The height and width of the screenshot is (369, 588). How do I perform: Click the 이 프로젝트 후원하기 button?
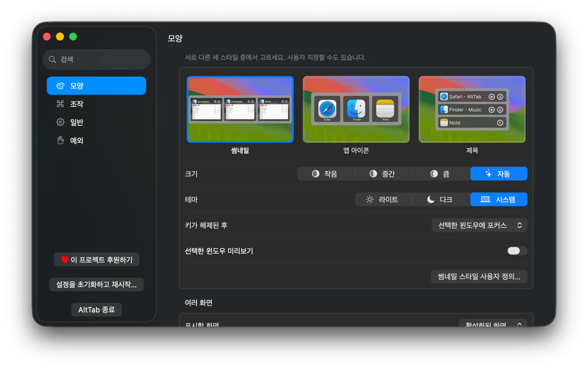pyautogui.click(x=96, y=259)
